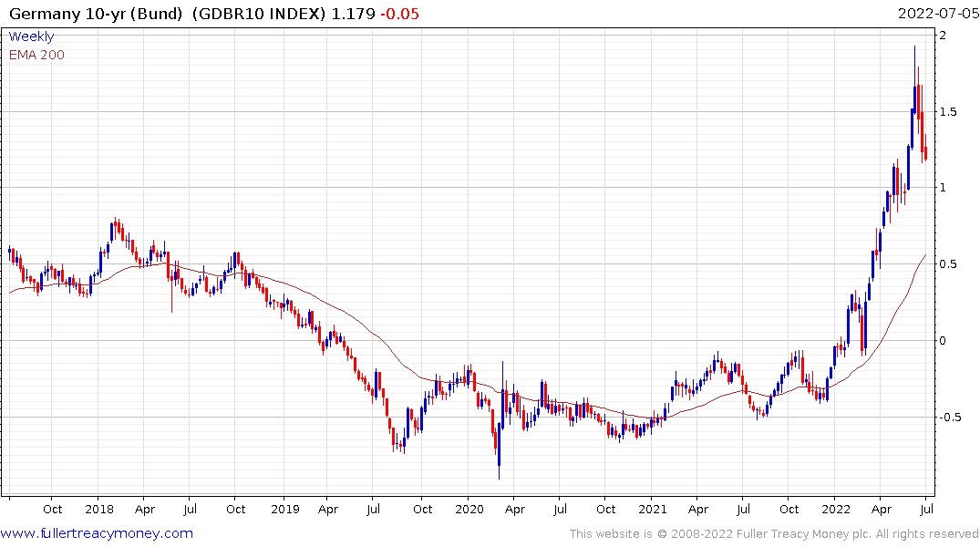The image size is (980, 547).
Task: Click the copyright notice text
Action: [x=774, y=534]
